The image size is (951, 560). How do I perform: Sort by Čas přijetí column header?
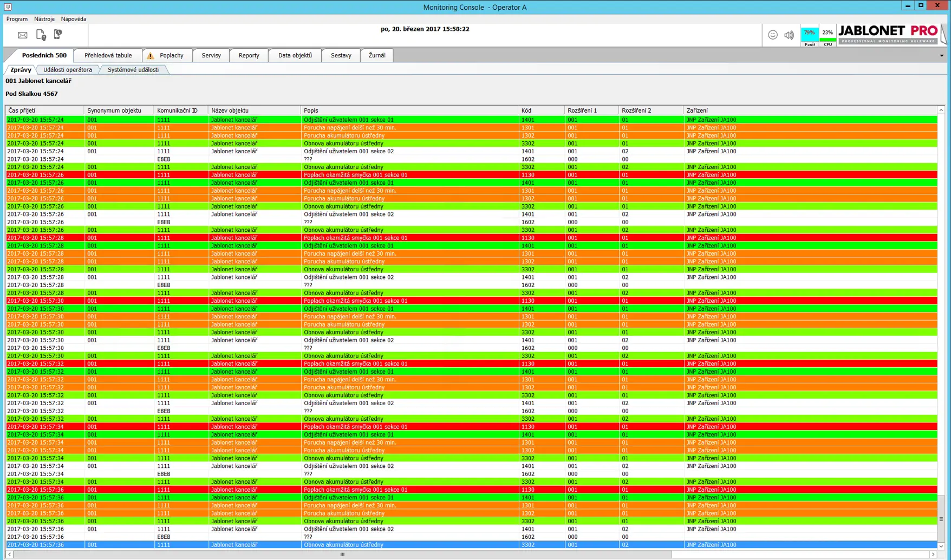click(x=44, y=110)
